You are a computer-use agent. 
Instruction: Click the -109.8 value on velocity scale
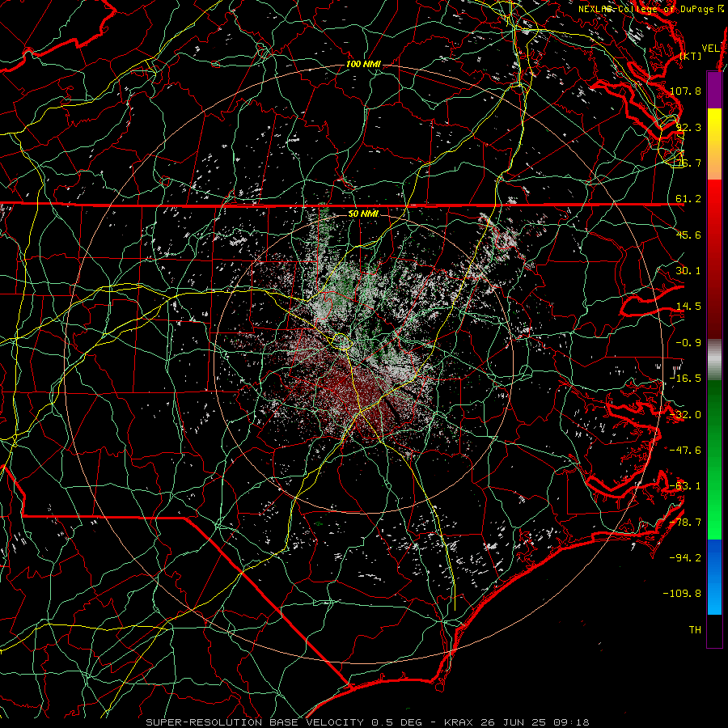pos(682,594)
